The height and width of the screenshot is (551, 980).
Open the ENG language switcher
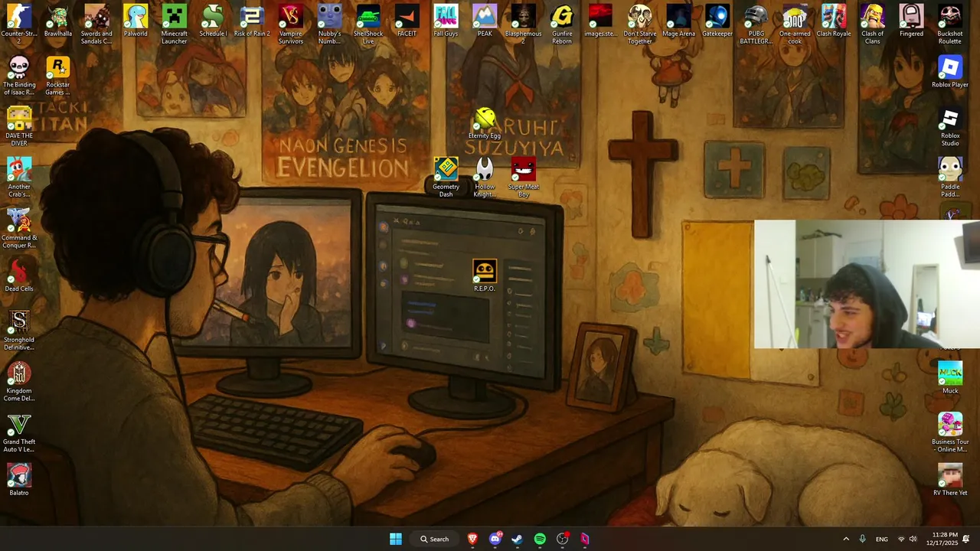click(882, 539)
